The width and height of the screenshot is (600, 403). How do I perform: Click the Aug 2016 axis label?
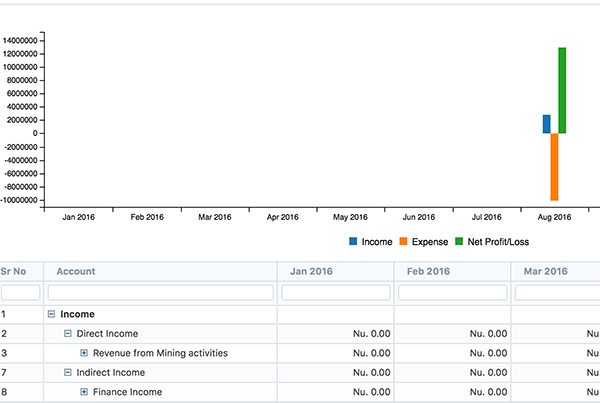click(554, 217)
